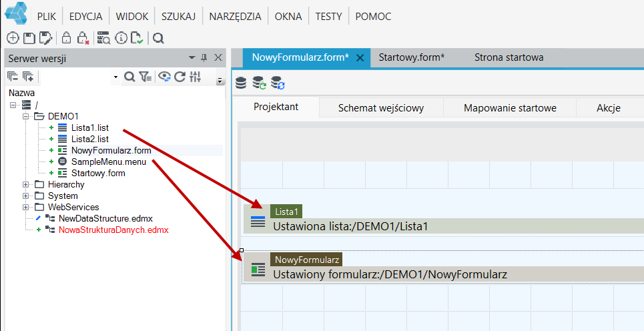Open the Akcje tab
The image size is (644, 331).
point(608,108)
